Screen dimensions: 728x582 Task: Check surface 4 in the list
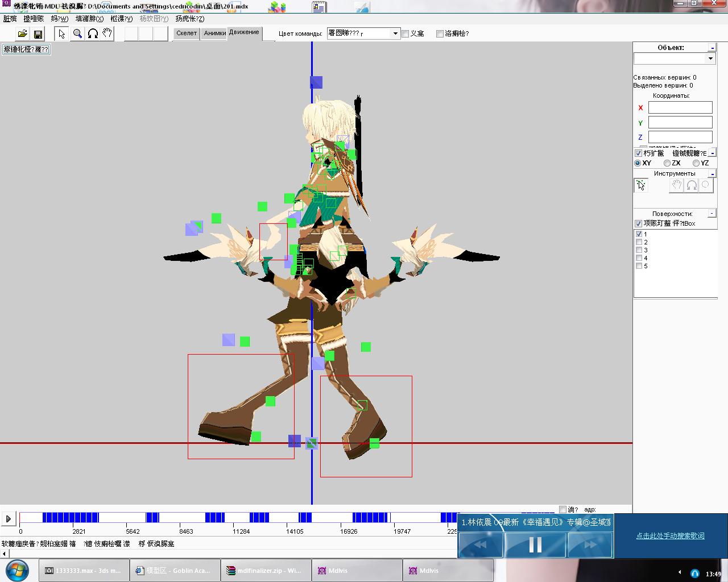click(x=639, y=258)
